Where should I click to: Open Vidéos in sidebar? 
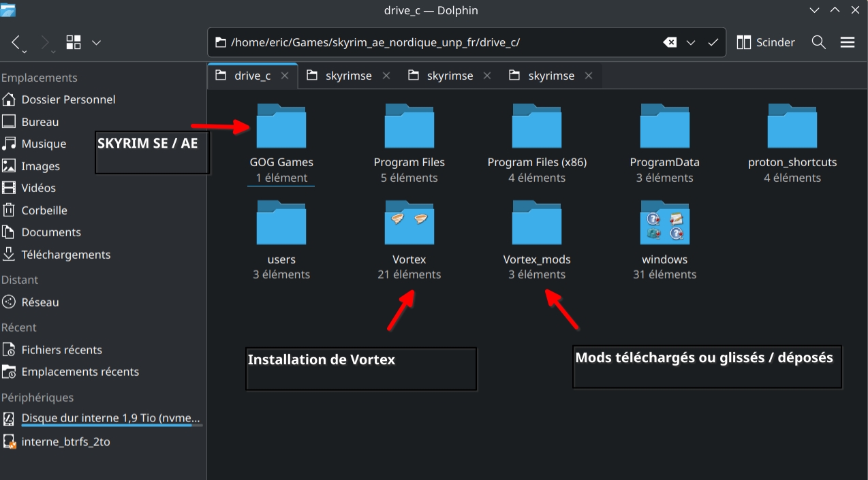(x=102, y=188)
